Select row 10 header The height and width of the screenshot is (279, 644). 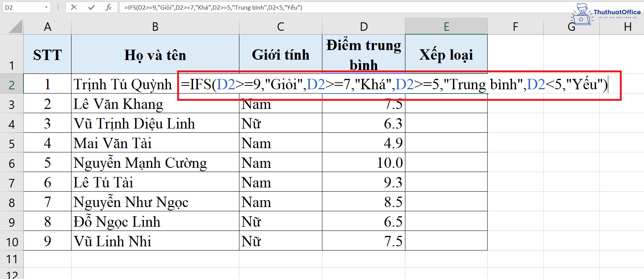(12, 241)
